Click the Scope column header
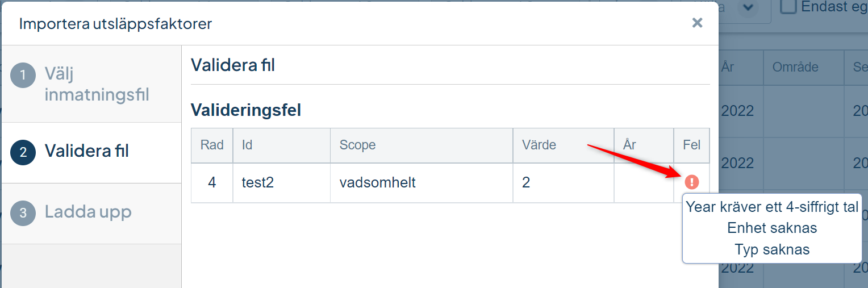This screenshot has height=288, width=868. pyautogui.click(x=422, y=145)
